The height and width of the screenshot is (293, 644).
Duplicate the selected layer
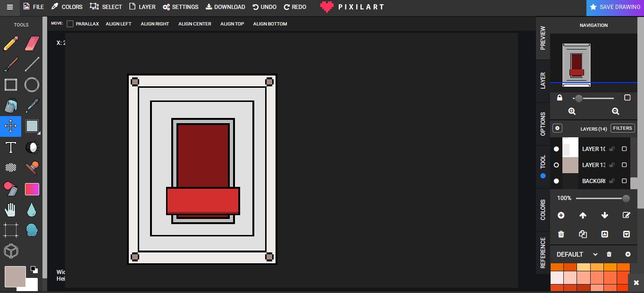pos(583,234)
